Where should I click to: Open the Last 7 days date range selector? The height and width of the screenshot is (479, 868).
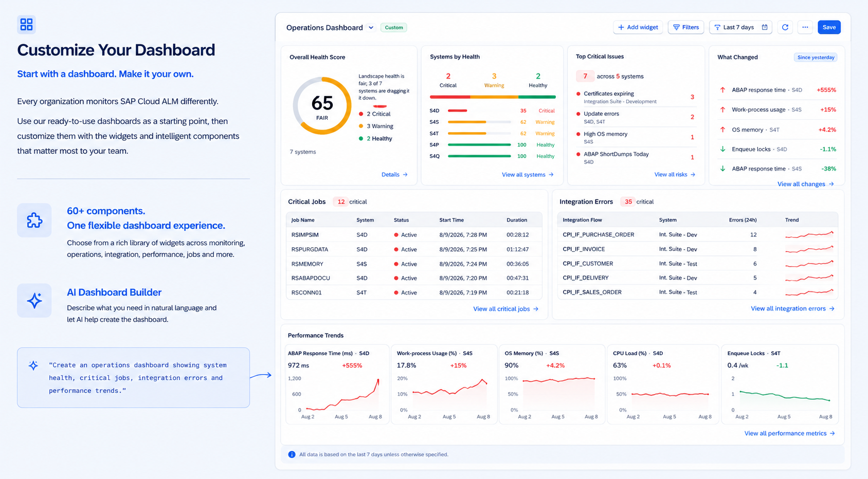pyautogui.click(x=740, y=27)
